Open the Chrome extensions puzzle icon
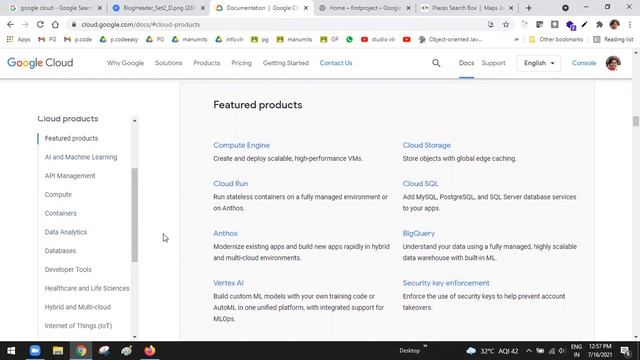Screen dimensions: 640x360 click(599, 24)
